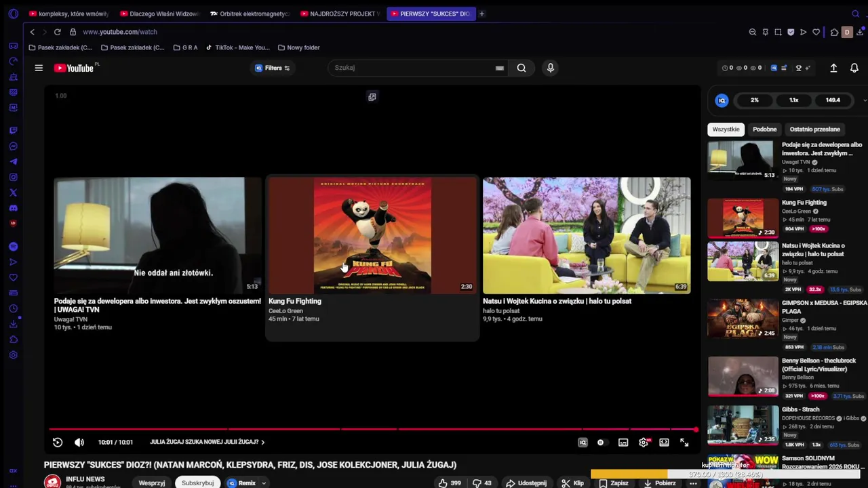The width and height of the screenshot is (868, 488).
Task: Click the upload arrow icon in the header
Action: click(x=834, y=68)
